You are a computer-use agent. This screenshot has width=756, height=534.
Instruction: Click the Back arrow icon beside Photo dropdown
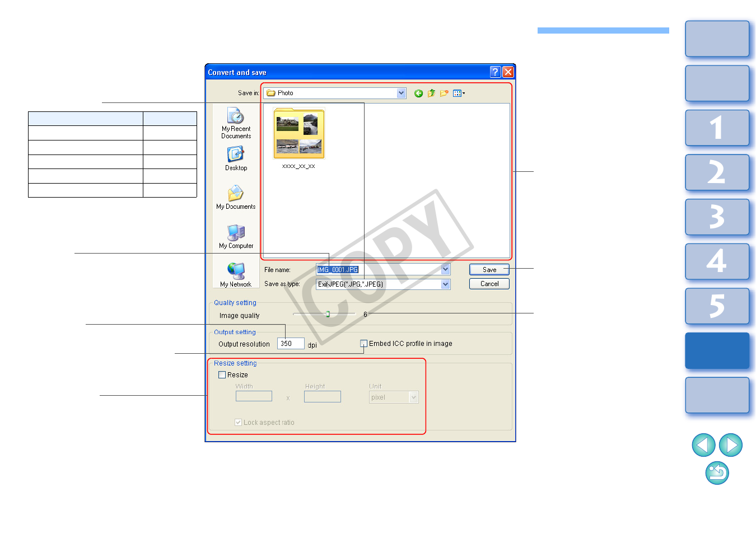(x=418, y=93)
